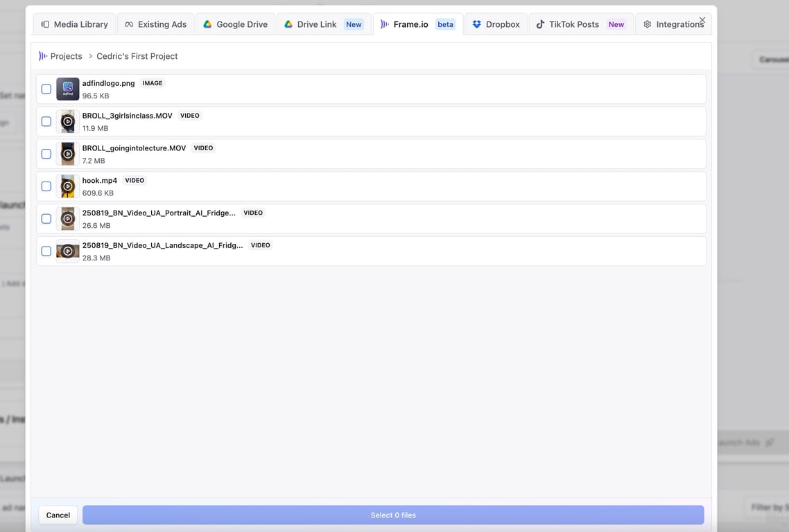Click the BROLL_goingintolecture.MOV file name
The image size is (789, 532).
(x=135, y=148)
